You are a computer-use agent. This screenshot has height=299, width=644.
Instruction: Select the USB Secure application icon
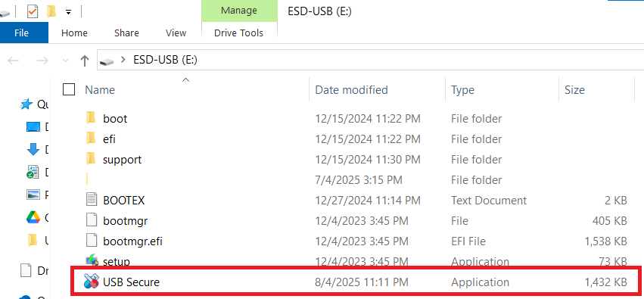coord(91,282)
